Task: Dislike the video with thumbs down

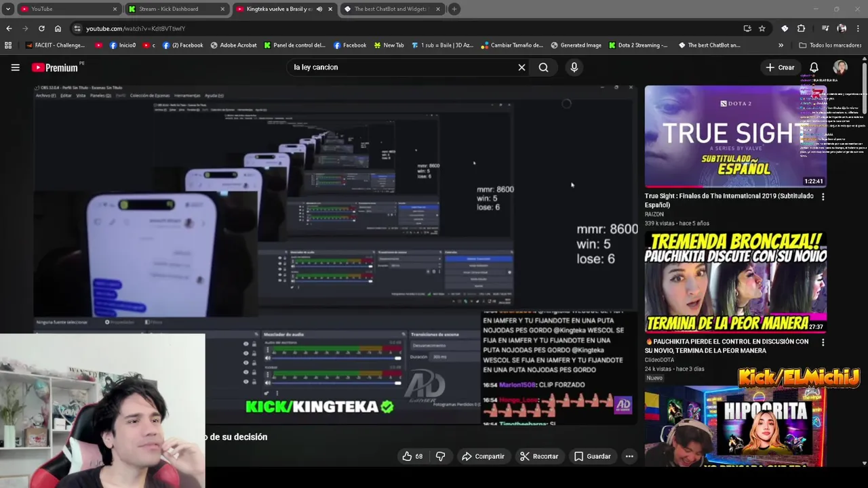Action: point(440,456)
